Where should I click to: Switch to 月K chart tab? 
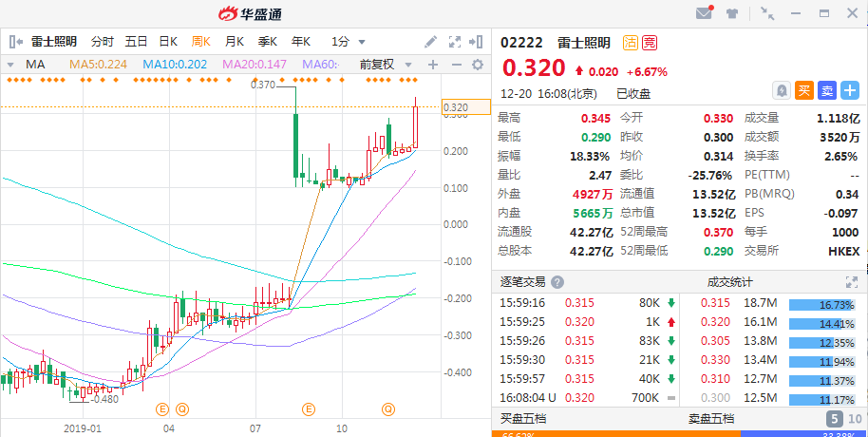click(x=235, y=42)
